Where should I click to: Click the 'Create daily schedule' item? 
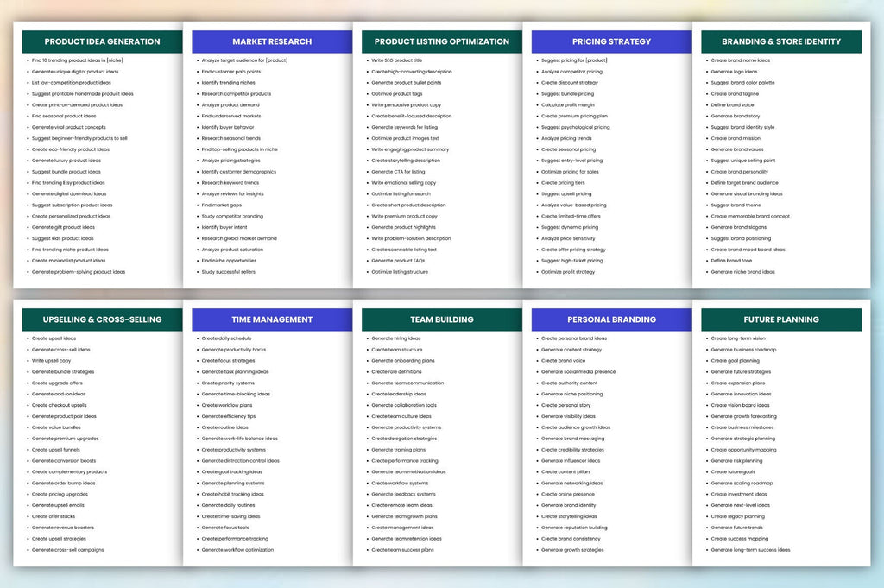226,338
